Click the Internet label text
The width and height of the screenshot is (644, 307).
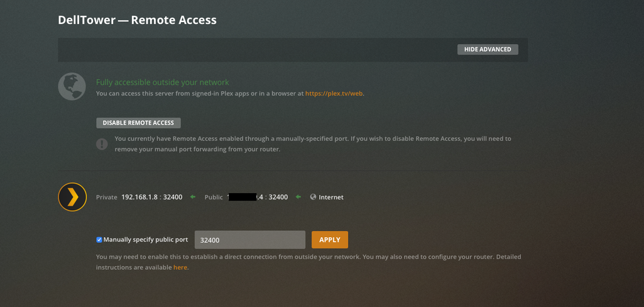click(x=331, y=198)
